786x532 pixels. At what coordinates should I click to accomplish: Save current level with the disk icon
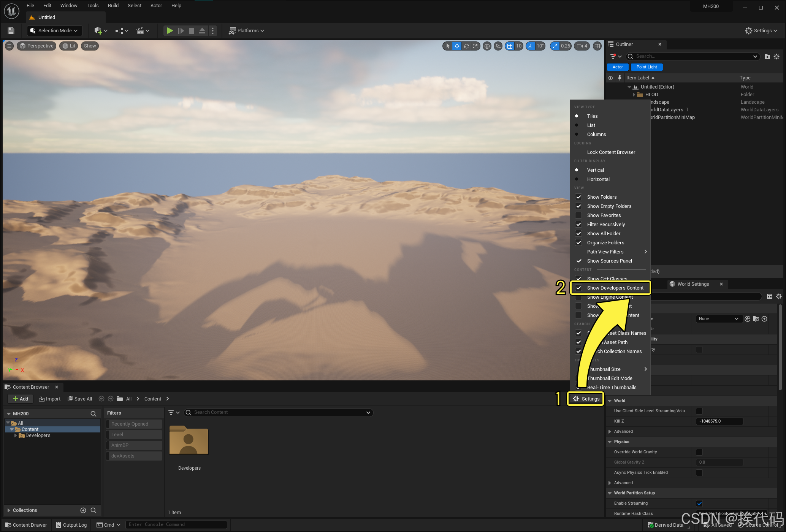[11, 31]
